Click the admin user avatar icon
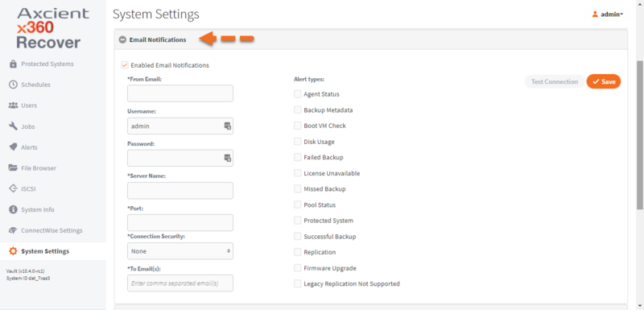This screenshot has height=310, width=644. (x=595, y=14)
